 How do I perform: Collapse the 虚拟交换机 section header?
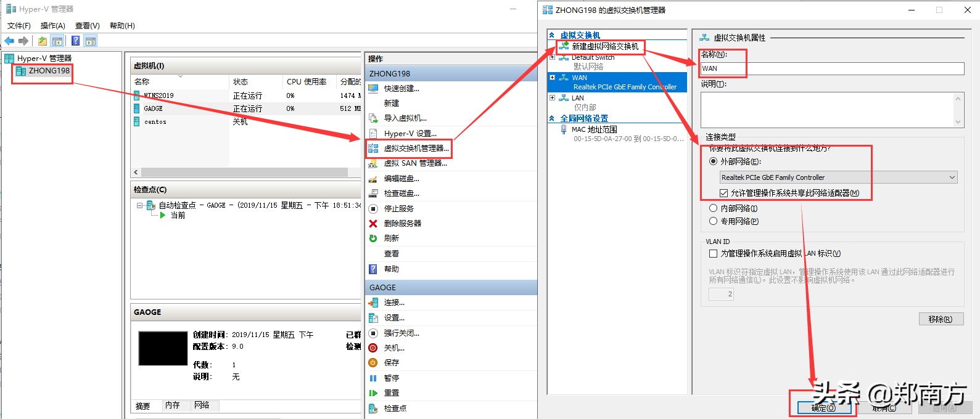[552, 35]
